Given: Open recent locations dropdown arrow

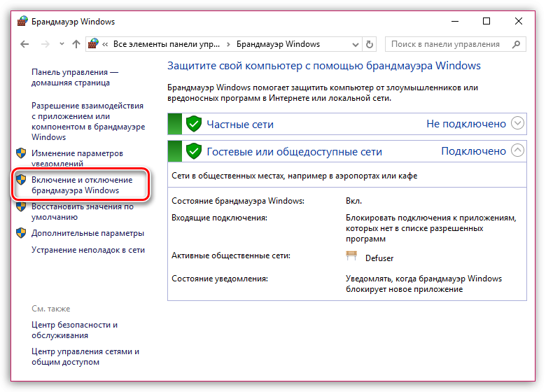Looking at the screenshot, I should [61, 44].
